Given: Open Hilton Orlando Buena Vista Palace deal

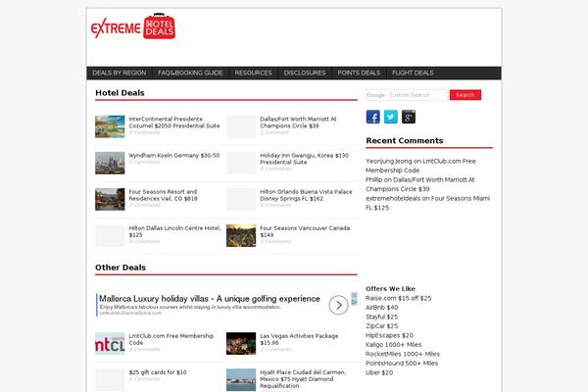Looking at the screenshot, I should click(306, 195).
